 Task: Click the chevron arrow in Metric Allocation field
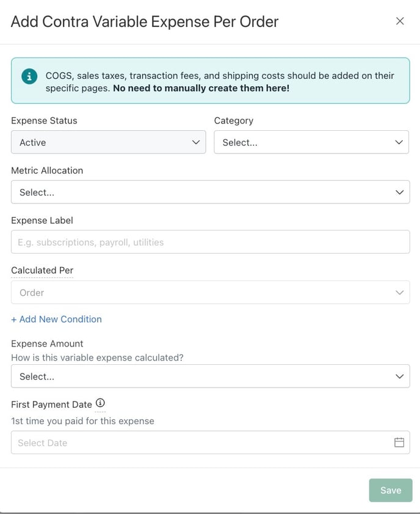click(x=400, y=192)
